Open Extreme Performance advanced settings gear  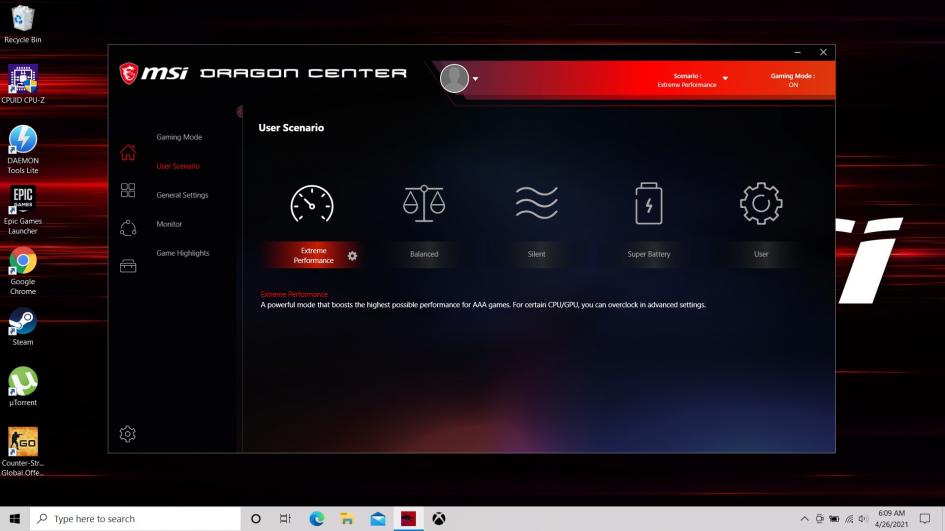coord(353,256)
